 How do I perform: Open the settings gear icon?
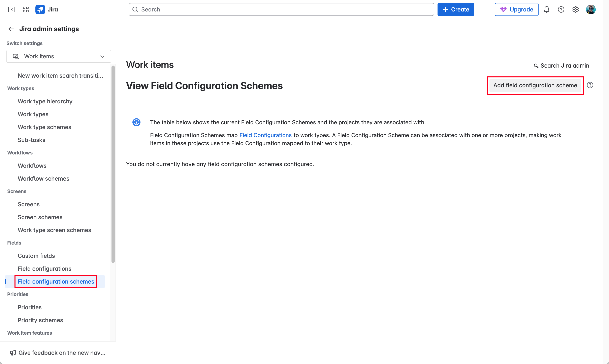click(x=575, y=10)
